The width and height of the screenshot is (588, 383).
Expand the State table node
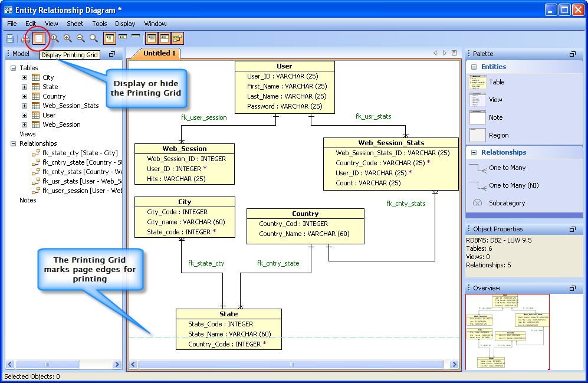pyautogui.click(x=24, y=87)
